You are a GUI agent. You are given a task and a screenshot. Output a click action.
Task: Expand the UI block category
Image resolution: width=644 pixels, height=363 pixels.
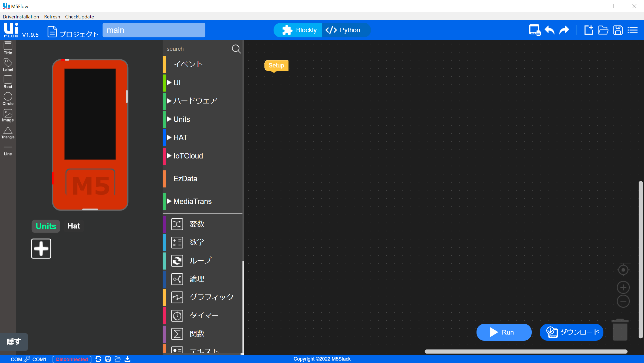[x=202, y=83]
